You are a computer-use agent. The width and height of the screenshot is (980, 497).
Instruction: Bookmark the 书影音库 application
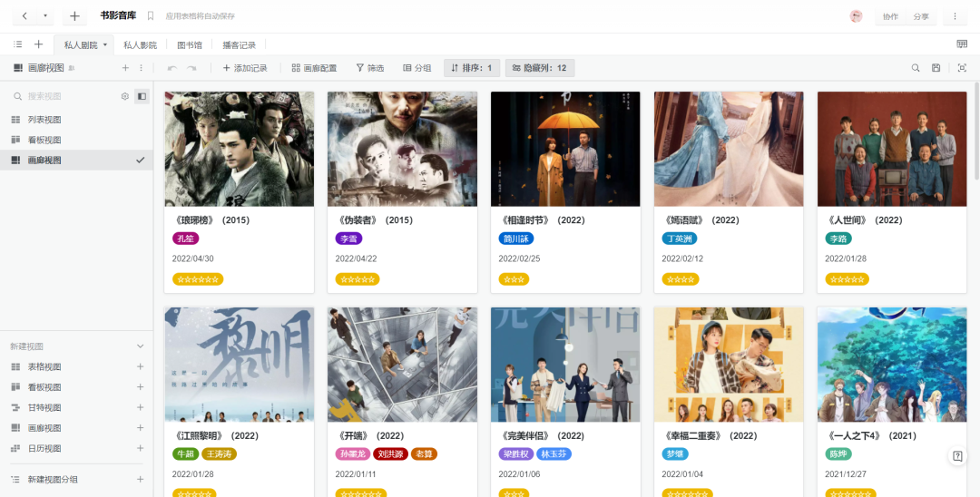pyautogui.click(x=150, y=16)
